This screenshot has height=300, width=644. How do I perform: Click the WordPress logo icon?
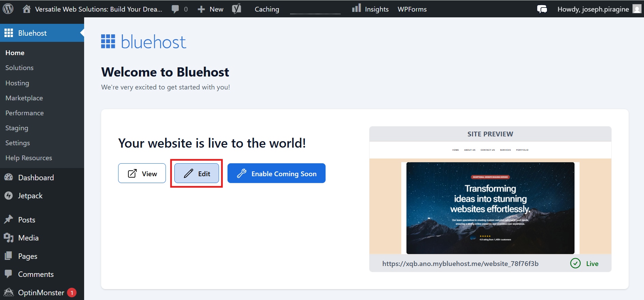coord(8,9)
